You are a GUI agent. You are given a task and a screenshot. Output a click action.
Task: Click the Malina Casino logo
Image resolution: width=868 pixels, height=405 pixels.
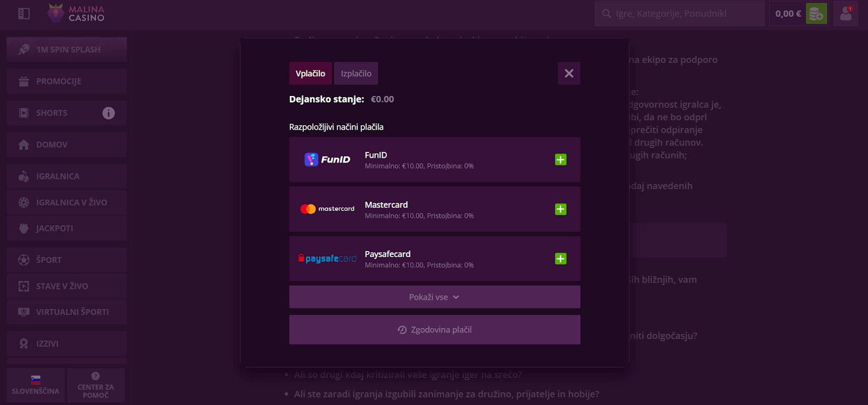coord(75,14)
